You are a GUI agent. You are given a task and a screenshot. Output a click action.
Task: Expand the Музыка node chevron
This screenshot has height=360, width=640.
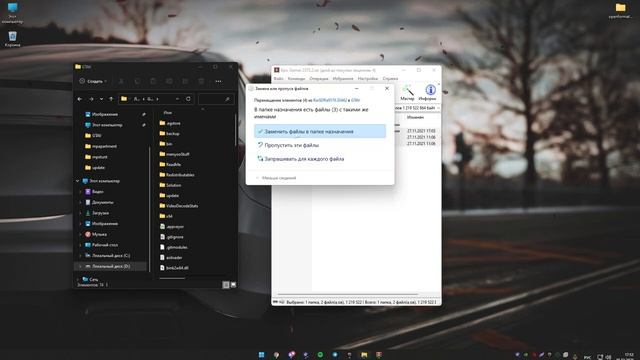[80, 234]
